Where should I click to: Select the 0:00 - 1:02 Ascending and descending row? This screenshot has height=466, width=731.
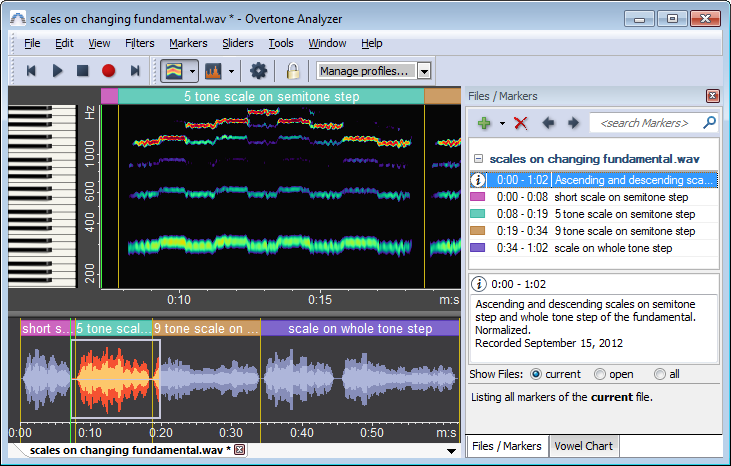593,180
